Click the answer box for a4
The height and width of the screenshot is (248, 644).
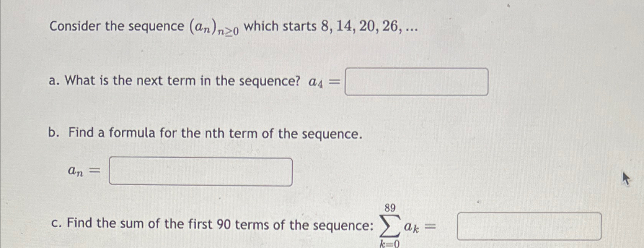[417, 81]
